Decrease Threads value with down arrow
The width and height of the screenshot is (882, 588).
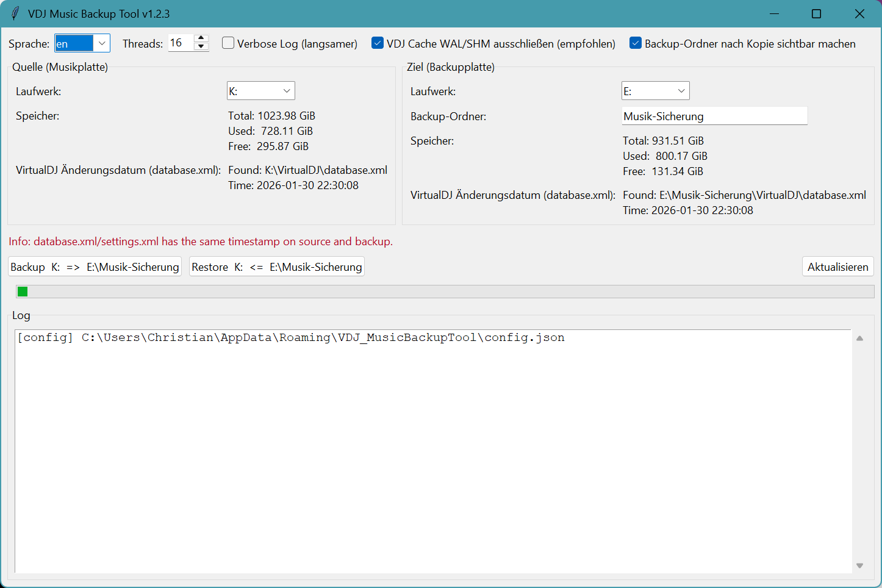click(x=201, y=47)
